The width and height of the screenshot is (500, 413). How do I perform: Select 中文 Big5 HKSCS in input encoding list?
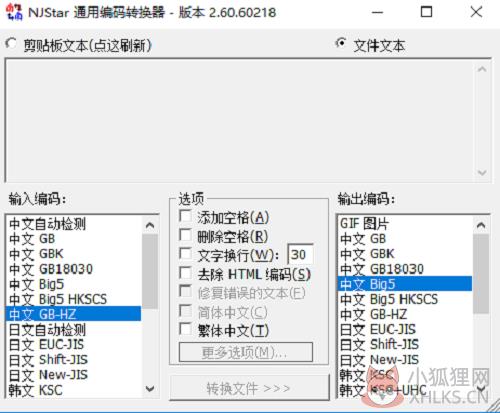pos(73,299)
